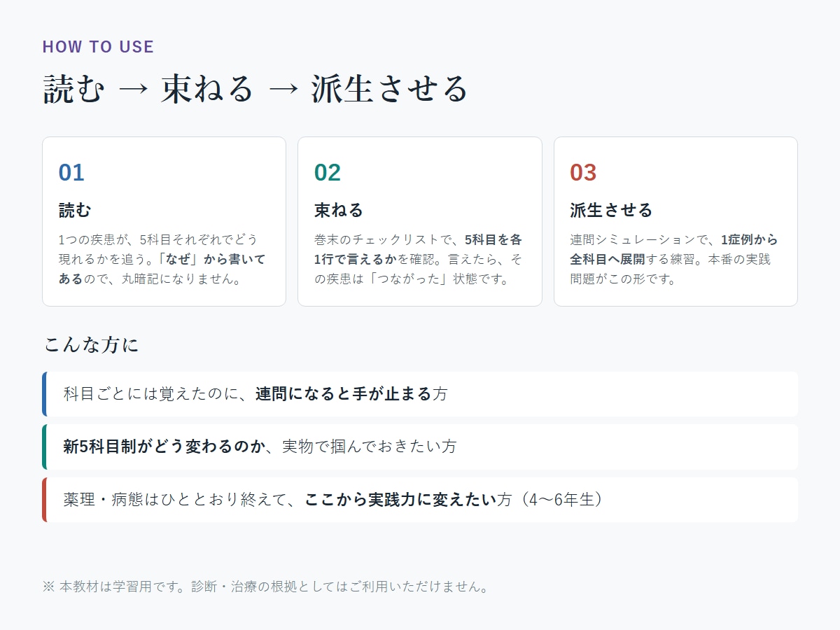
Task: Click the description starting 1つの疾患が
Action: point(163,259)
